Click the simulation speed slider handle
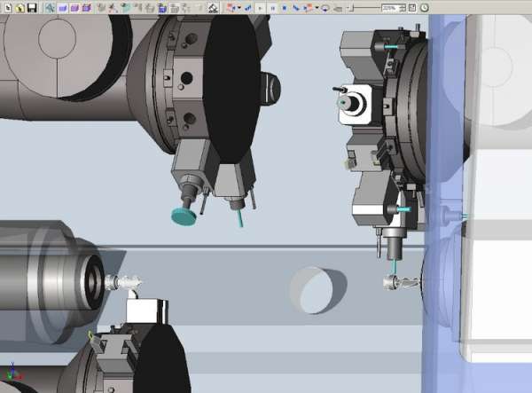The width and height of the screenshot is (532, 393). (350, 7)
